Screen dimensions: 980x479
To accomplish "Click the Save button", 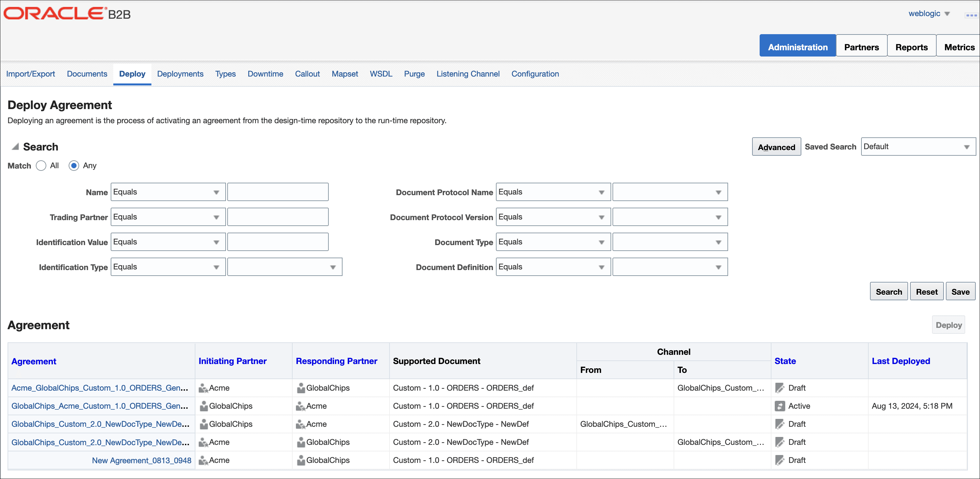I will click(961, 291).
